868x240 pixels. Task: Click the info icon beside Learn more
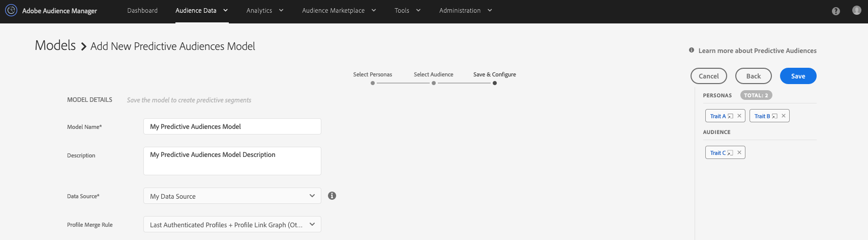pyautogui.click(x=692, y=50)
